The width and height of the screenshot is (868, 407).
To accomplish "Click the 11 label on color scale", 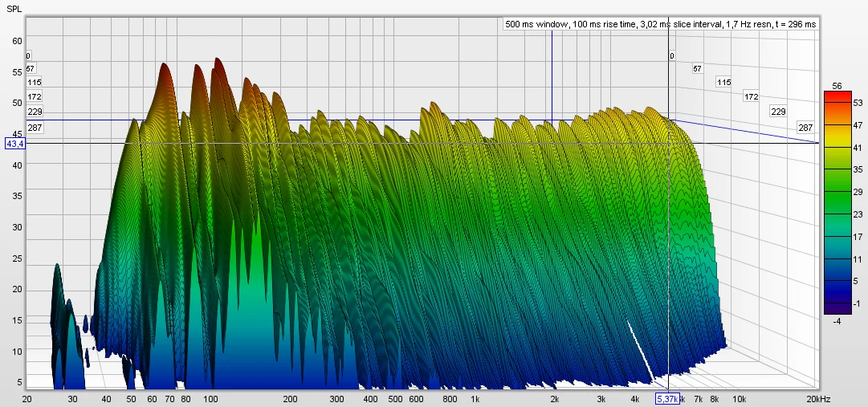I will point(858,258).
